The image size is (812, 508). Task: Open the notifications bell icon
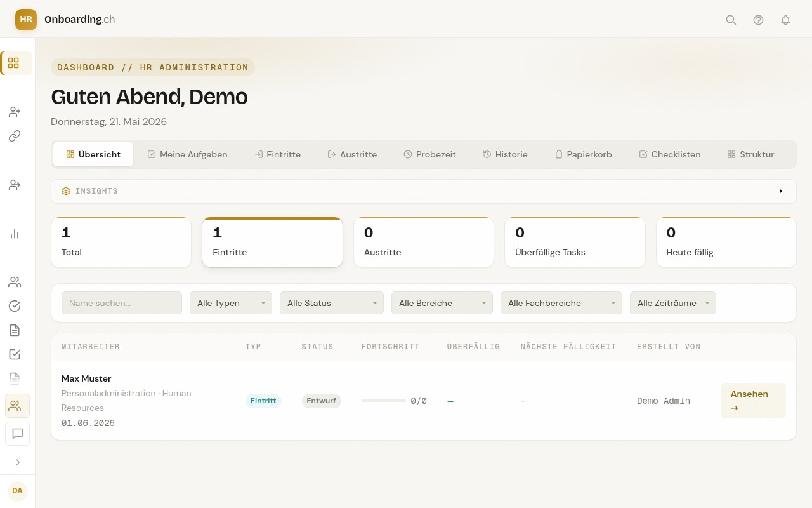click(x=785, y=20)
